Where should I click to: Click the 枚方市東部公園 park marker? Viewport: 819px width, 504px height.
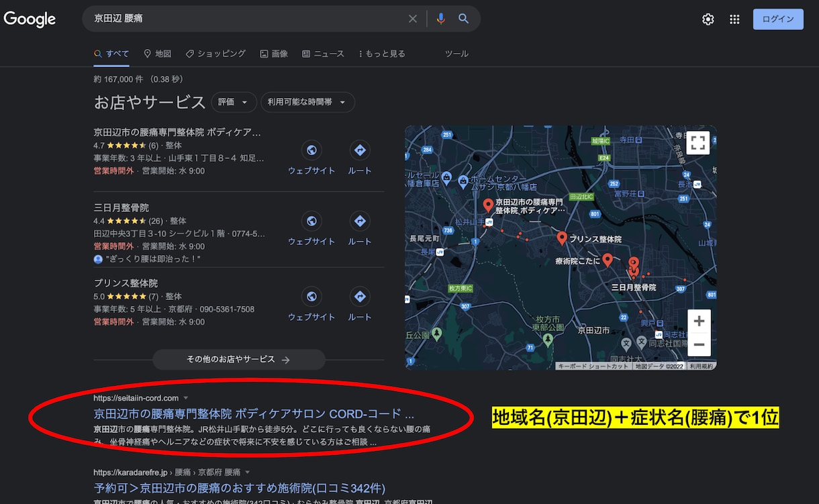pos(548,339)
